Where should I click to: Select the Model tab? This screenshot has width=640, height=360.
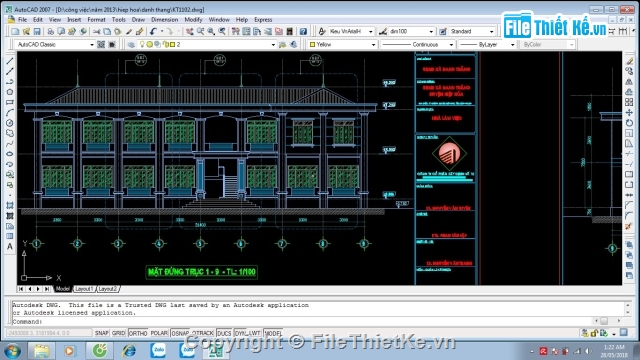(62, 289)
